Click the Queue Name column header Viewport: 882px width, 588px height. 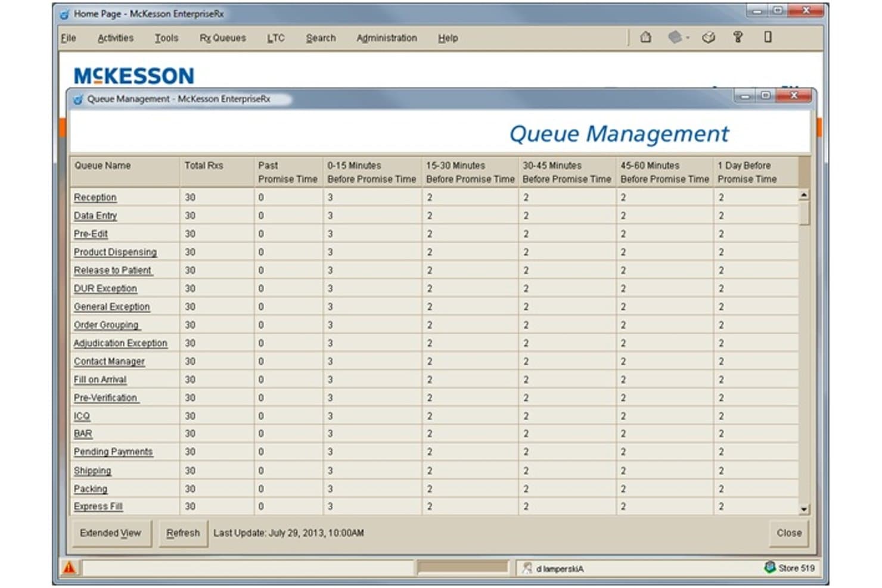(125, 172)
